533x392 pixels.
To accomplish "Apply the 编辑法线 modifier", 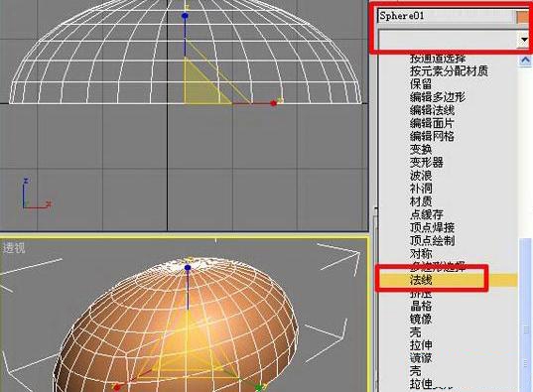I will (432, 110).
